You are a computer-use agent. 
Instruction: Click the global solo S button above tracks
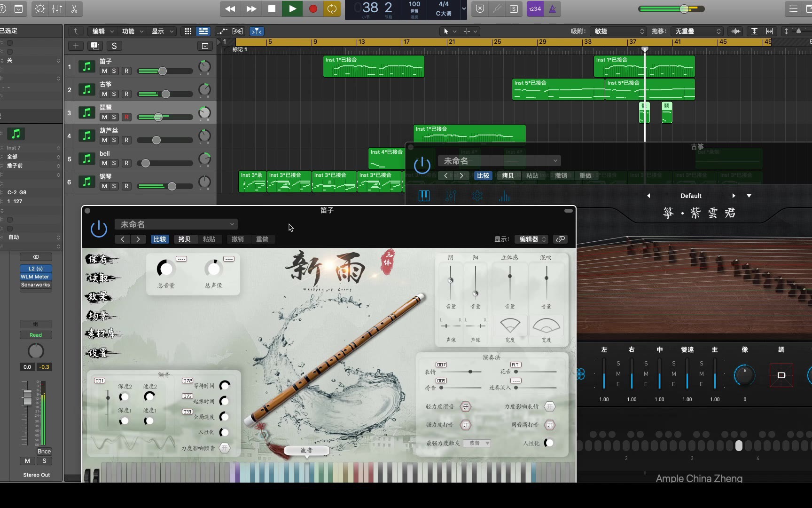pos(114,46)
